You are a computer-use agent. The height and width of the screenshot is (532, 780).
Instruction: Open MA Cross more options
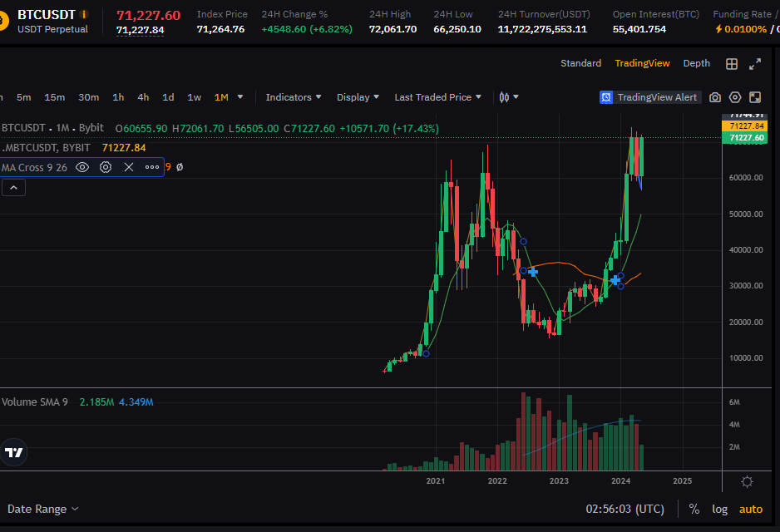151,167
